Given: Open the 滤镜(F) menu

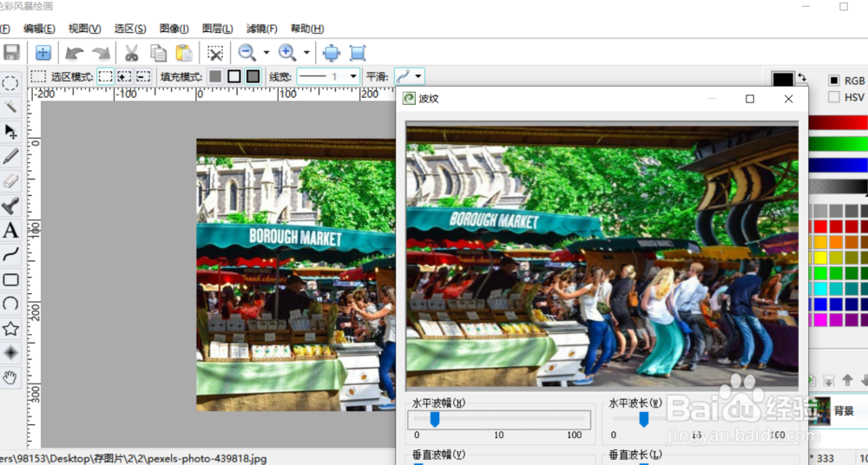Looking at the screenshot, I should [262, 29].
